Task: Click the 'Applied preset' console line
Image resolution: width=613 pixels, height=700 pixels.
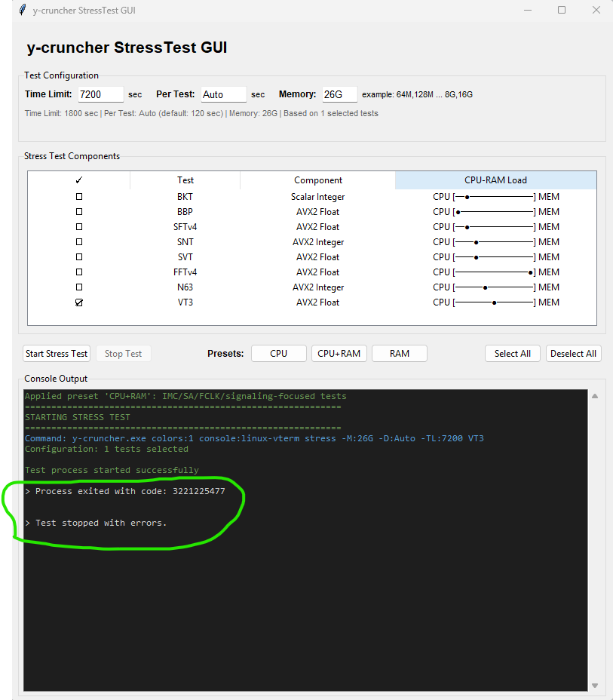Action: 185,396
